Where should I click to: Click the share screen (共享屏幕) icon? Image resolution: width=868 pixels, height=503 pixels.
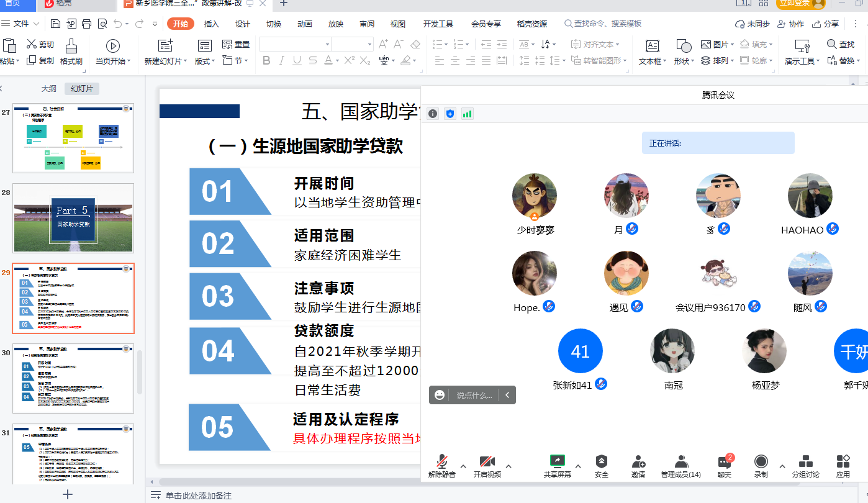[x=557, y=461]
